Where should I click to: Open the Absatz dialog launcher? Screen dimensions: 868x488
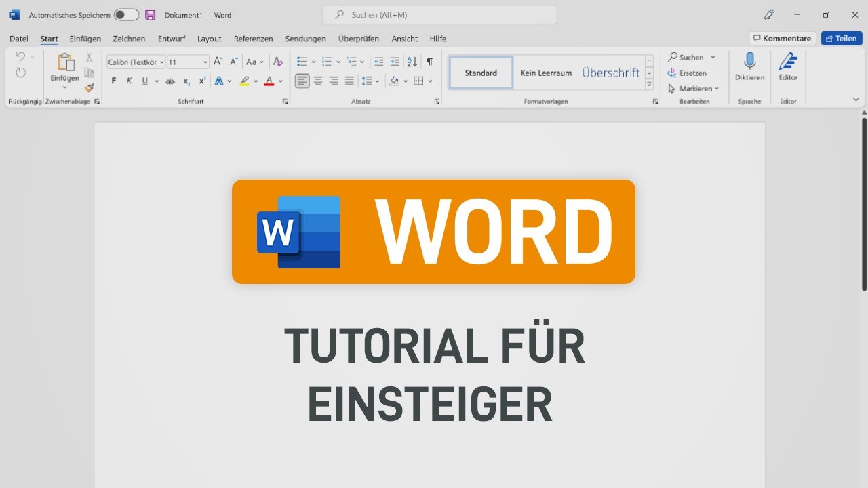(437, 102)
